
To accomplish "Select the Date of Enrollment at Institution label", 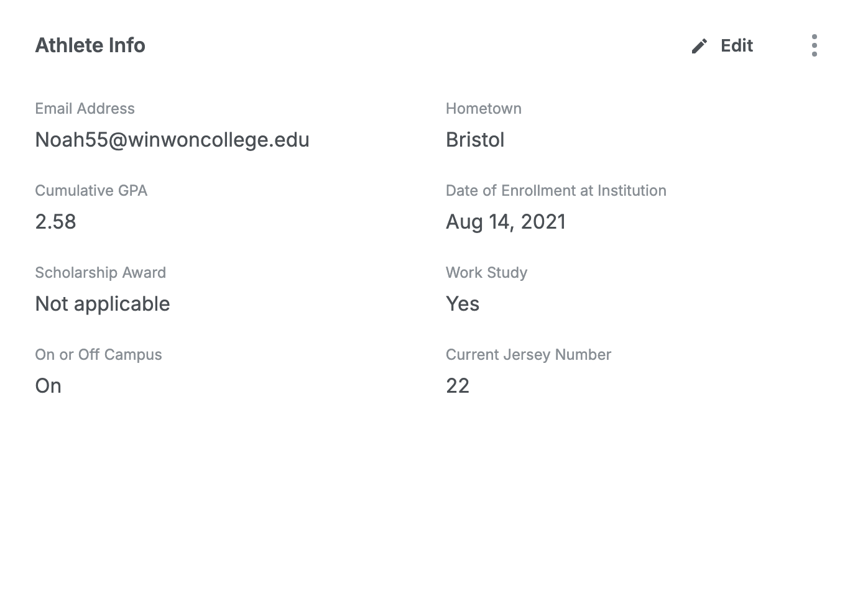I will click(556, 191).
